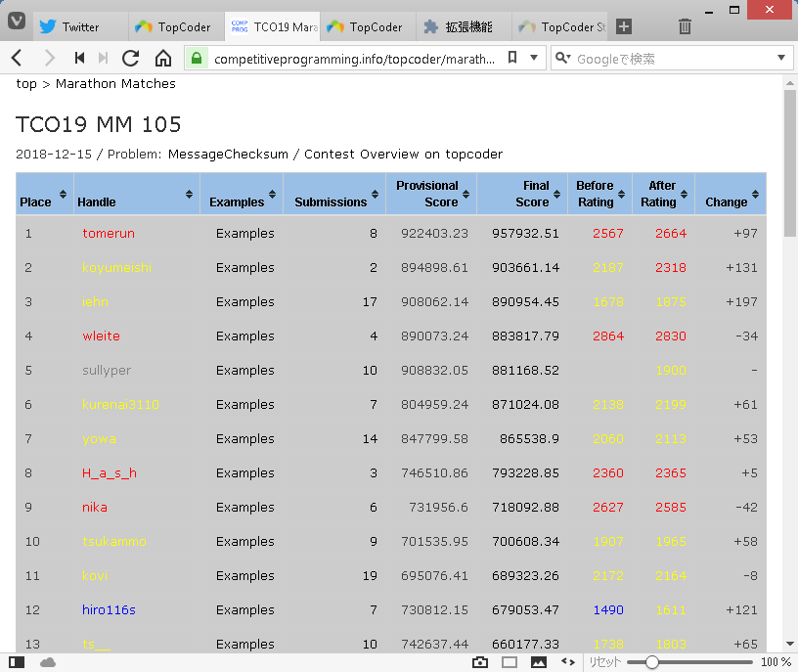Minimize the browser window

point(709,10)
